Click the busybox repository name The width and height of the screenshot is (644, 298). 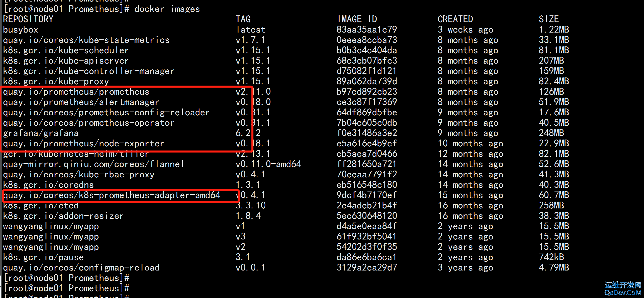point(20,30)
